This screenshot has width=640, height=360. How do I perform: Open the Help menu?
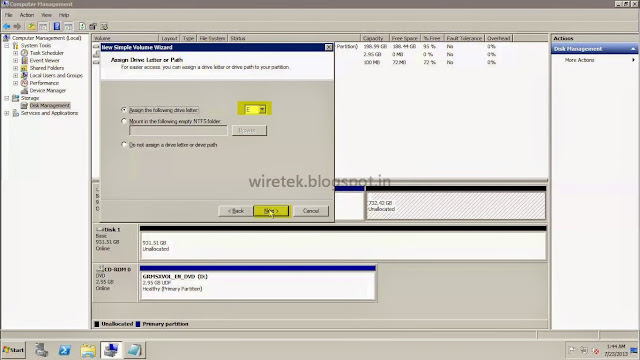pos(64,15)
